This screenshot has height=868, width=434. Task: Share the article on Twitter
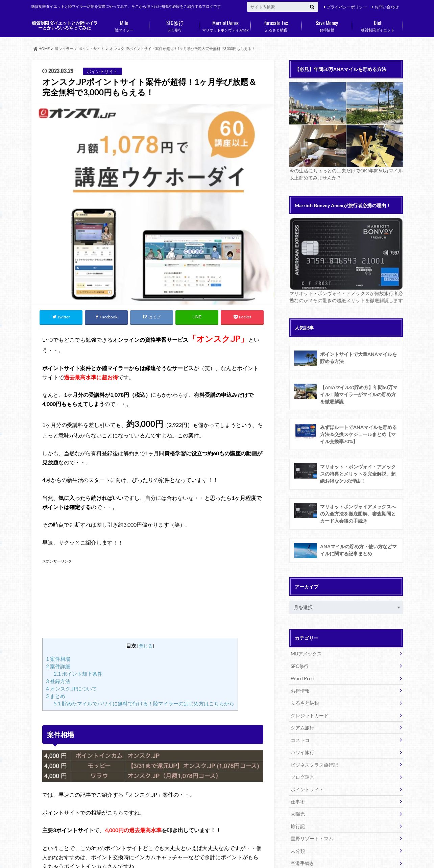coord(61,317)
